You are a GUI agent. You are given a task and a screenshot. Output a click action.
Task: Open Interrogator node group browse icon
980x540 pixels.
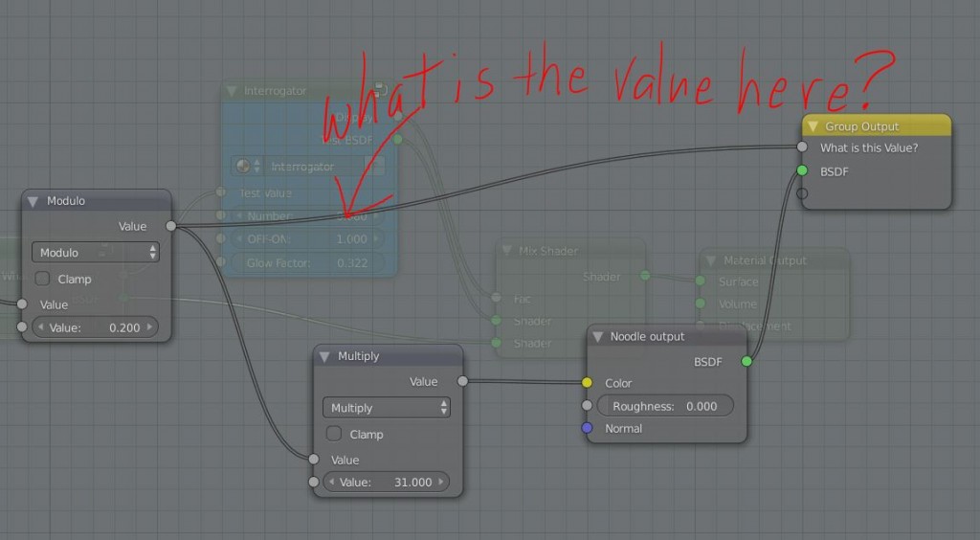[248, 167]
